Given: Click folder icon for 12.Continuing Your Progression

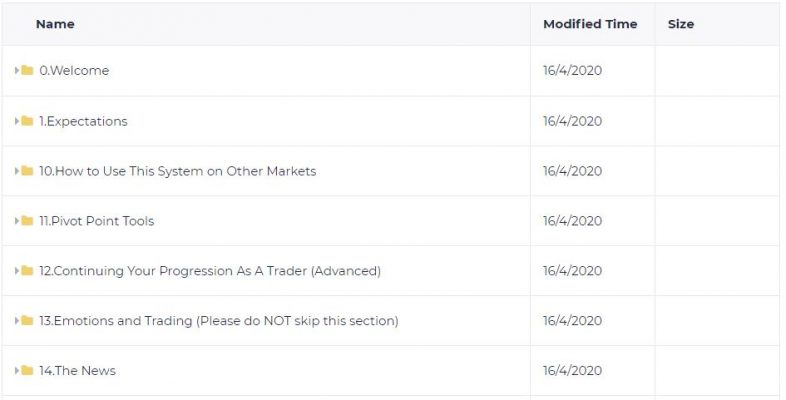Looking at the screenshot, I should [27, 271].
